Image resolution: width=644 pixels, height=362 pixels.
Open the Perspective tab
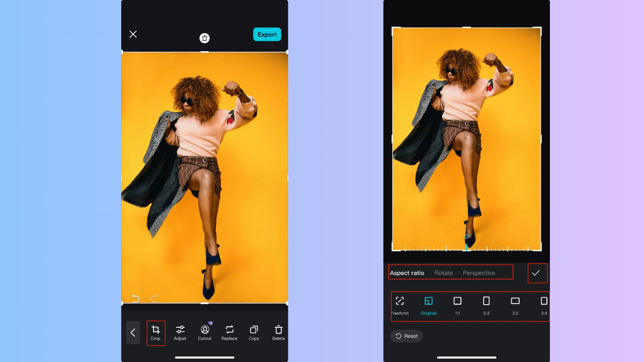tap(478, 273)
